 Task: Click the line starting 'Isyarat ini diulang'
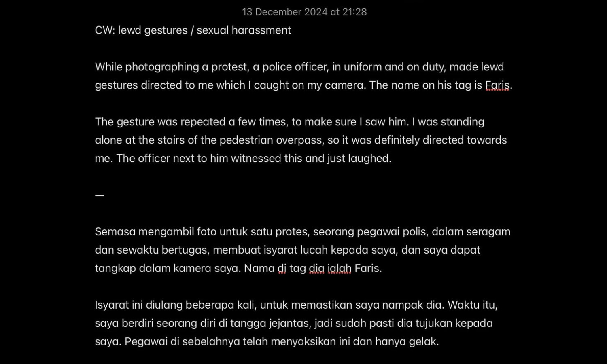pos(296,305)
